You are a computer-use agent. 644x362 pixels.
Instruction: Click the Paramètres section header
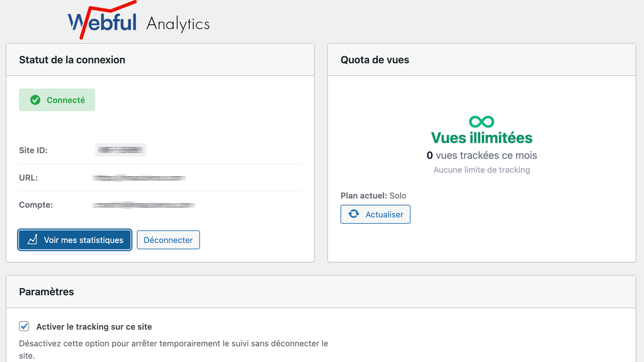point(321,292)
